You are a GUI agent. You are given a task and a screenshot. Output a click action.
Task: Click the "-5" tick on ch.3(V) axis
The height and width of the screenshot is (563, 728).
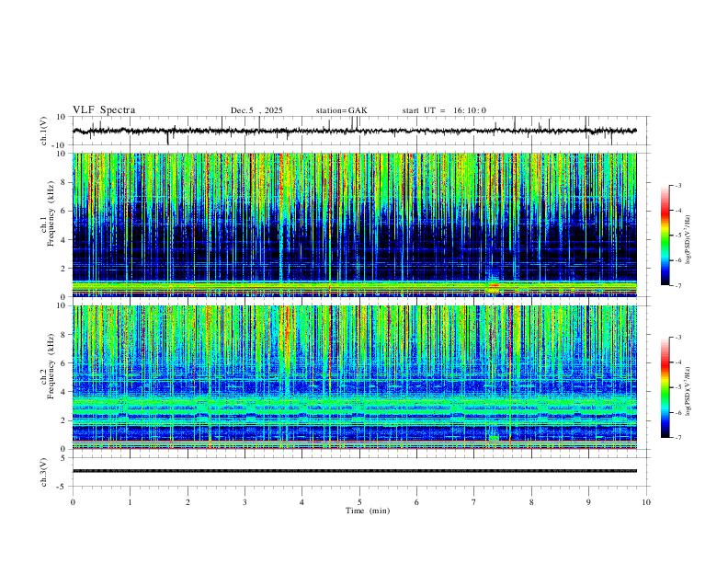pyautogui.click(x=62, y=487)
